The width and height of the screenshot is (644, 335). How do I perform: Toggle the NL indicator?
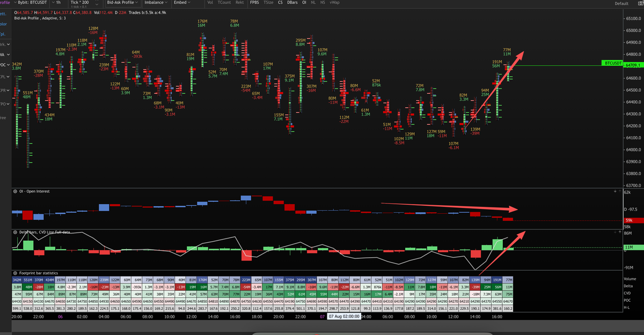(x=313, y=3)
